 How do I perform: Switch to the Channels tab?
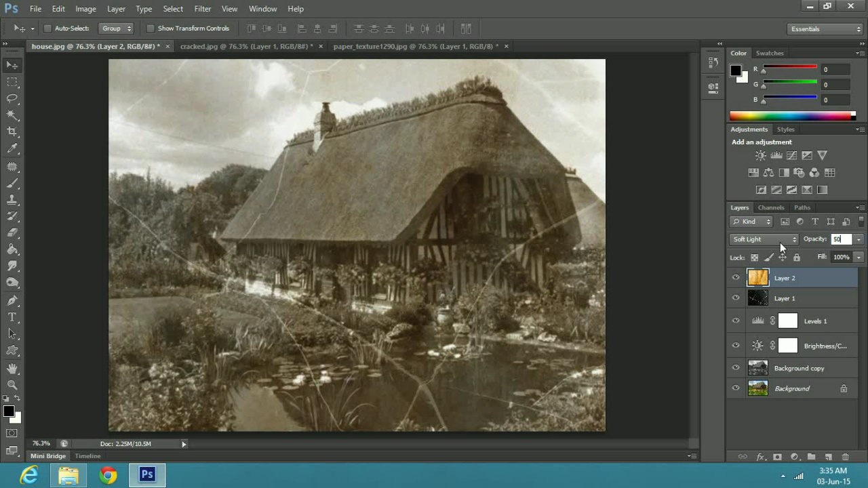[771, 207]
